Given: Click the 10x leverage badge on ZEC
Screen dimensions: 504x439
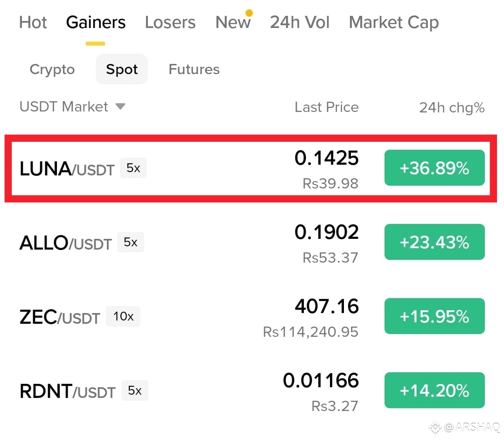Looking at the screenshot, I should pos(123,316).
